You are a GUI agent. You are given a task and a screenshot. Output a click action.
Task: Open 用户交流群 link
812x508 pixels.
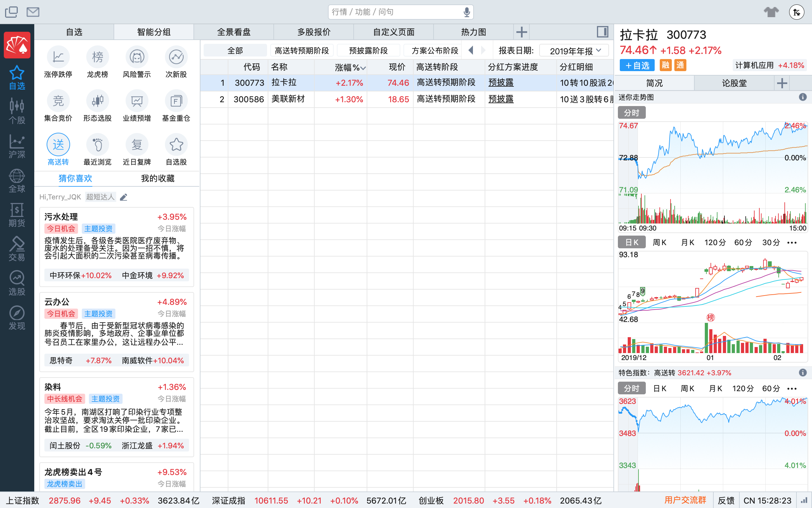pyautogui.click(x=685, y=500)
